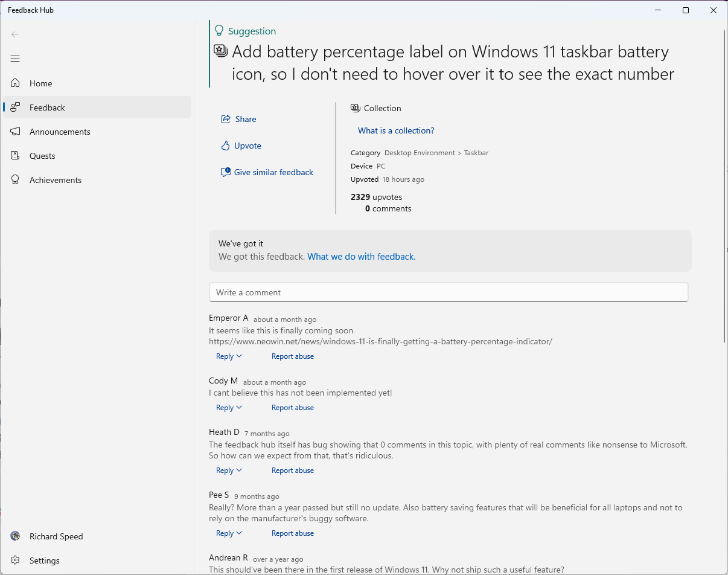
Task: Click the icon next to Collection label
Action: point(356,108)
